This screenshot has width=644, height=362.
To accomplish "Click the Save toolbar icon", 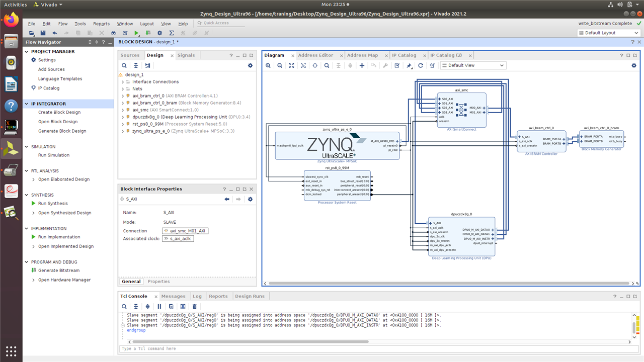I will point(43,33).
